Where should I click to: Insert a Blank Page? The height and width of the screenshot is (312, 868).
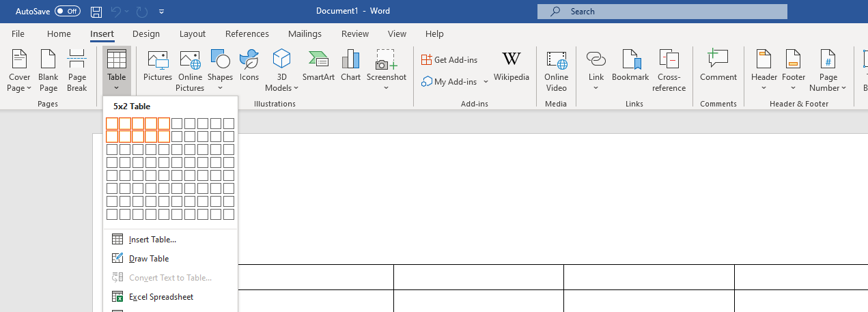(48, 70)
